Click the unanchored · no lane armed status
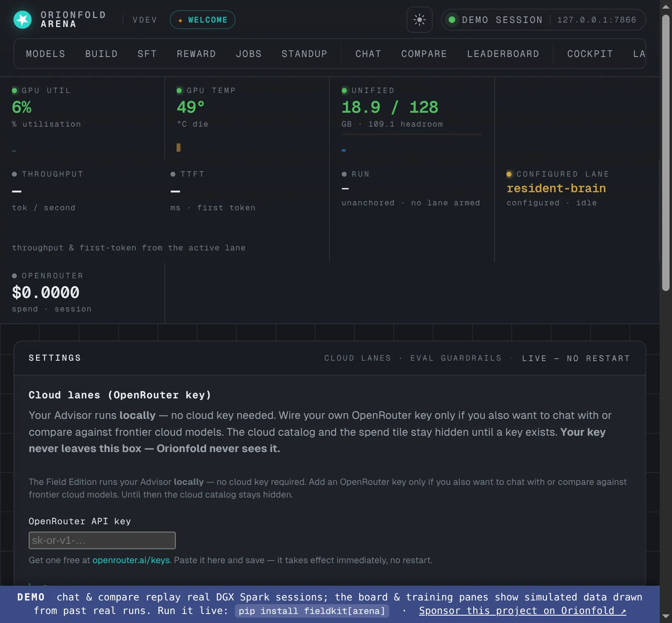 411,202
